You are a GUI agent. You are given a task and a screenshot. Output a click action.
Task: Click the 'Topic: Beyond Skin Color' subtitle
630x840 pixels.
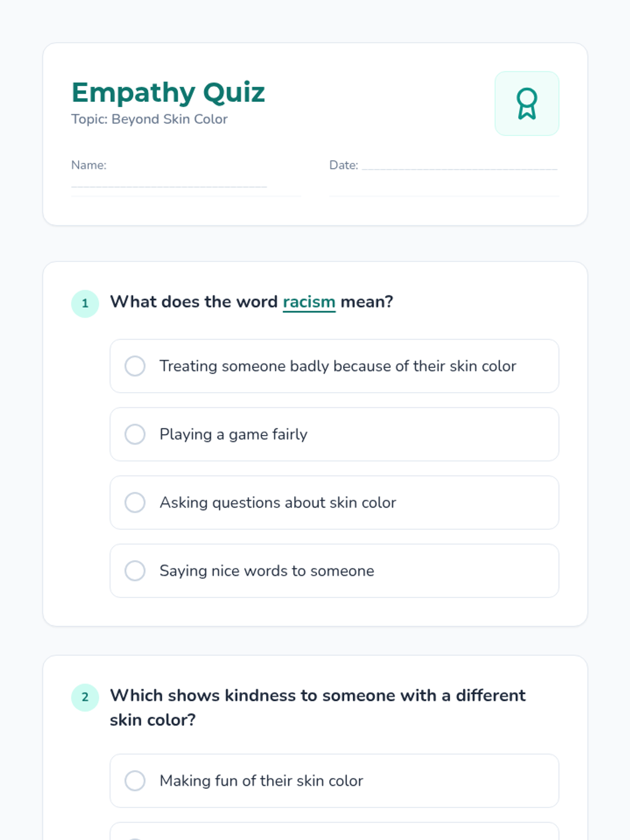click(150, 119)
